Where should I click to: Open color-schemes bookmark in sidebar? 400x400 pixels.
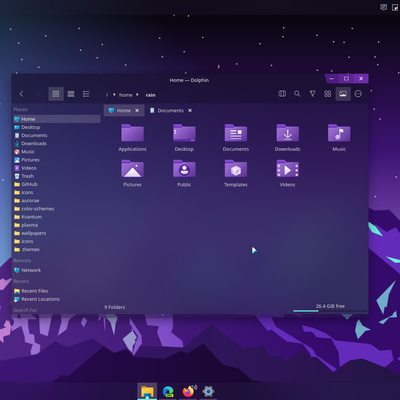tap(57, 209)
